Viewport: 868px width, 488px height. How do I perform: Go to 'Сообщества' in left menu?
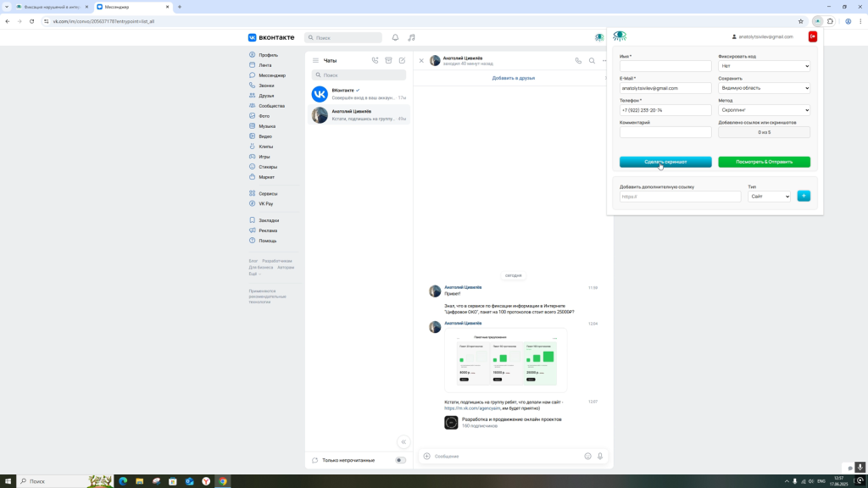pyautogui.click(x=271, y=106)
